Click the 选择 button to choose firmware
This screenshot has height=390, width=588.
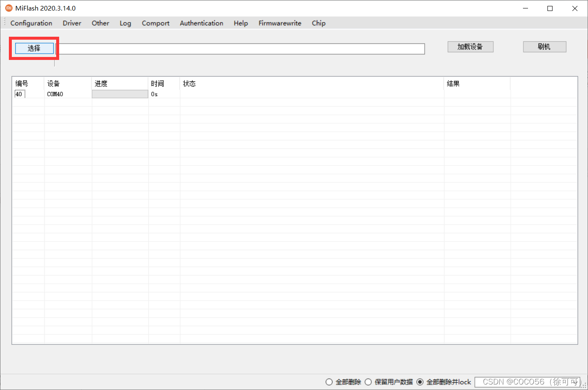34,49
